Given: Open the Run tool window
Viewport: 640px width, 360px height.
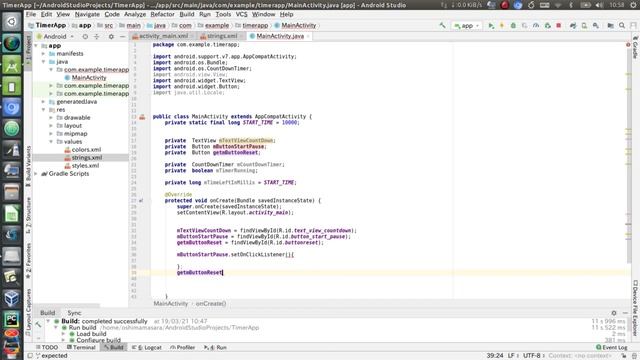Looking at the screenshot, I should tap(215, 347).
